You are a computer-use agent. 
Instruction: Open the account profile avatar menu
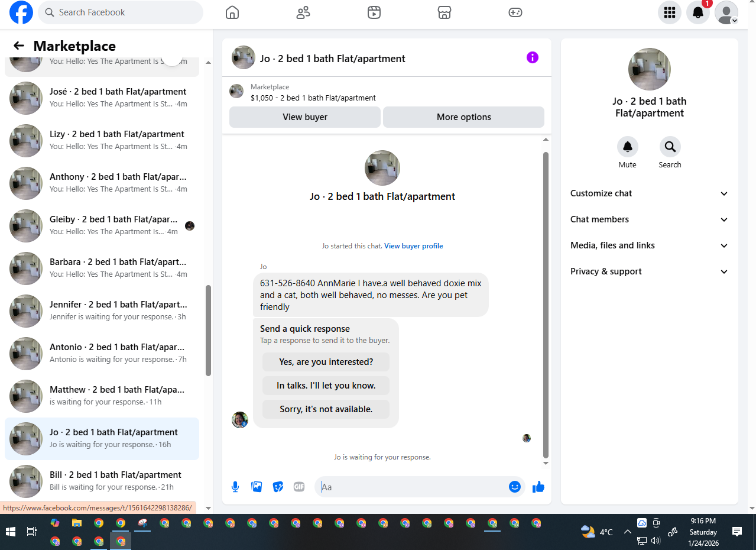[x=726, y=12]
